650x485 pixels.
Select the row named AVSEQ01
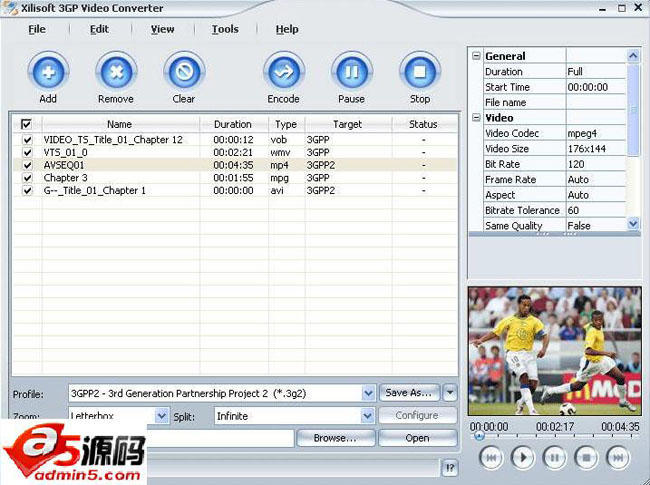[235, 165]
